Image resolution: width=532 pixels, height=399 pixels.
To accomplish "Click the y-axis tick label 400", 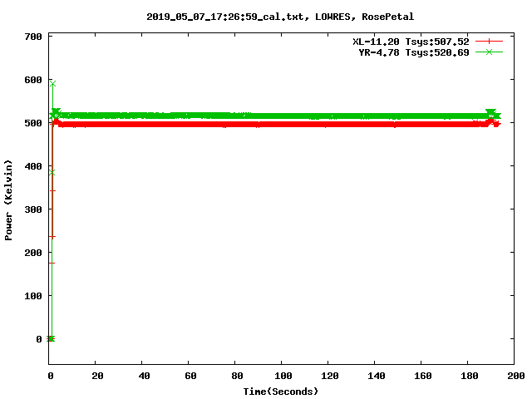I will [33, 166].
